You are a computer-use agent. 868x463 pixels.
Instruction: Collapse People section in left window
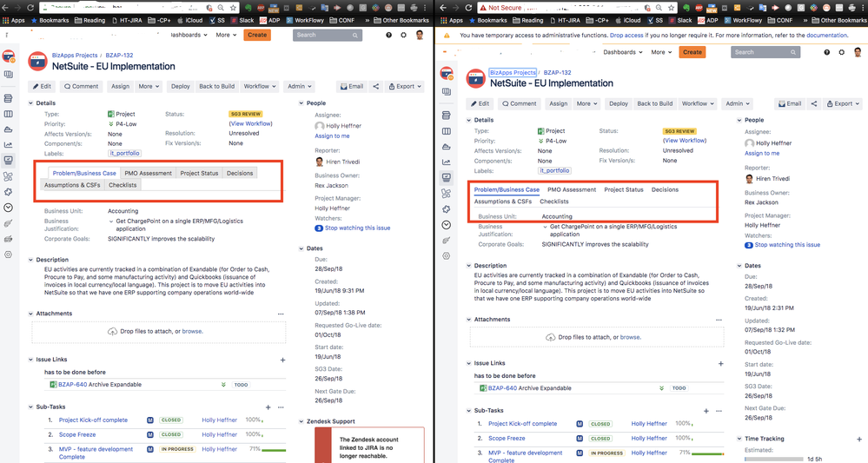pyautogui.click(x=301, y=103)
